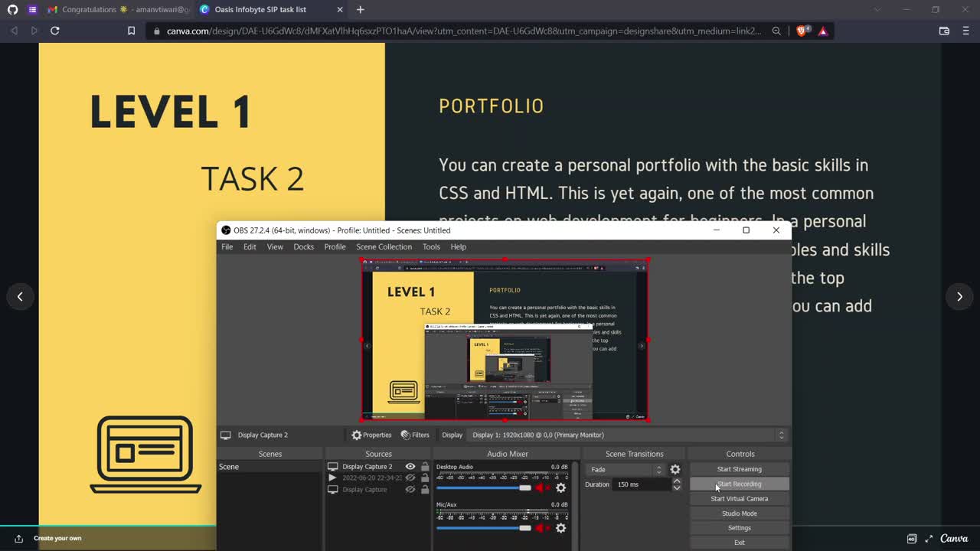
Task: Click the Scene Transitions gear icon
Action: [x=675, y=470]
